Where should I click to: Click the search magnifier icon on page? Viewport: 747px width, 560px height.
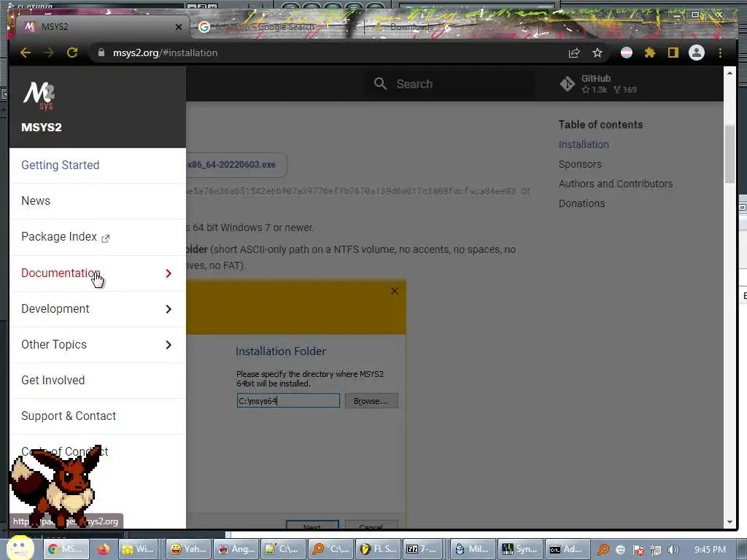point(380,84)
